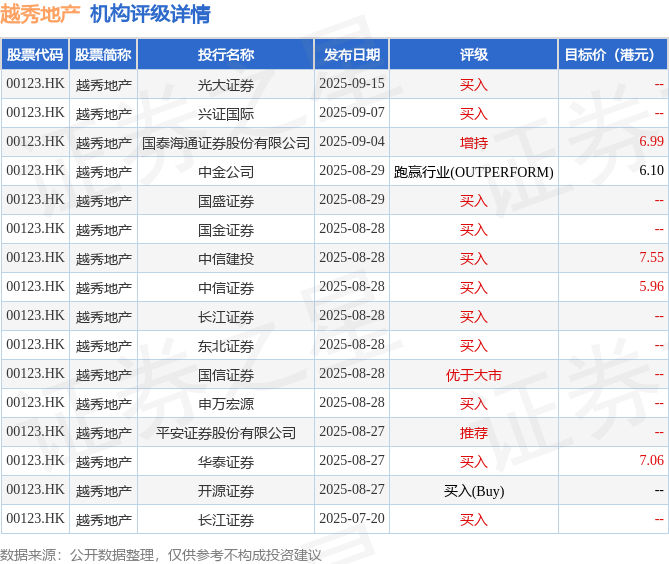Click the date 2025-09-04
Viewport: 669px width, 564px height.
(x=352, y=142)
